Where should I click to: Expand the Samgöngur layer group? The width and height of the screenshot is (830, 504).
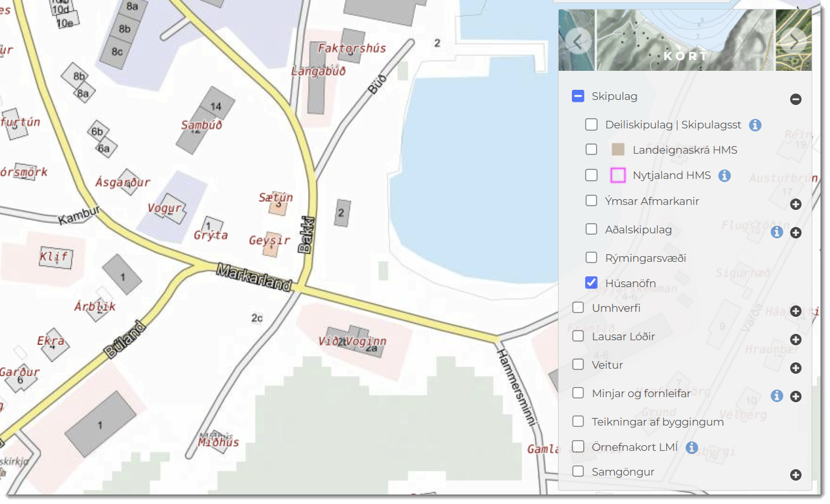click(796, 475)
